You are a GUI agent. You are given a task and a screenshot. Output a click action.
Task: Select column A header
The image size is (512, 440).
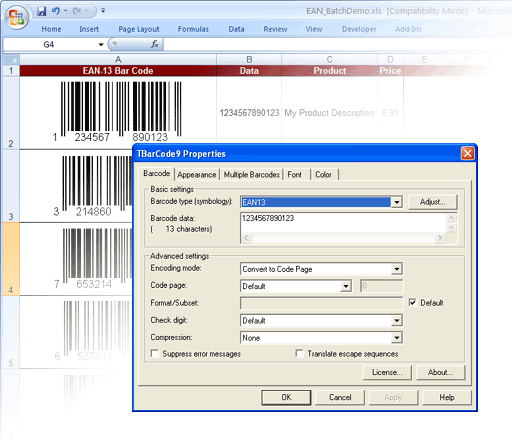click(118, 60)
